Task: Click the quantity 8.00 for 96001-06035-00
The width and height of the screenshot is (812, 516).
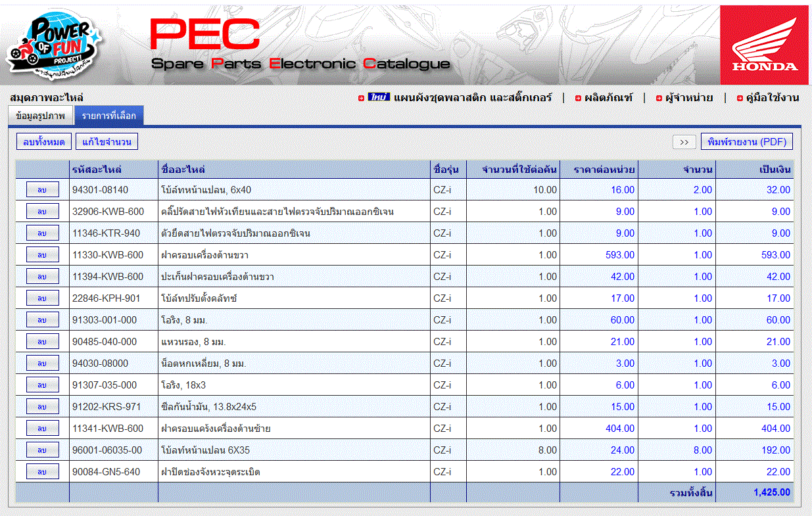Action: 703,450
